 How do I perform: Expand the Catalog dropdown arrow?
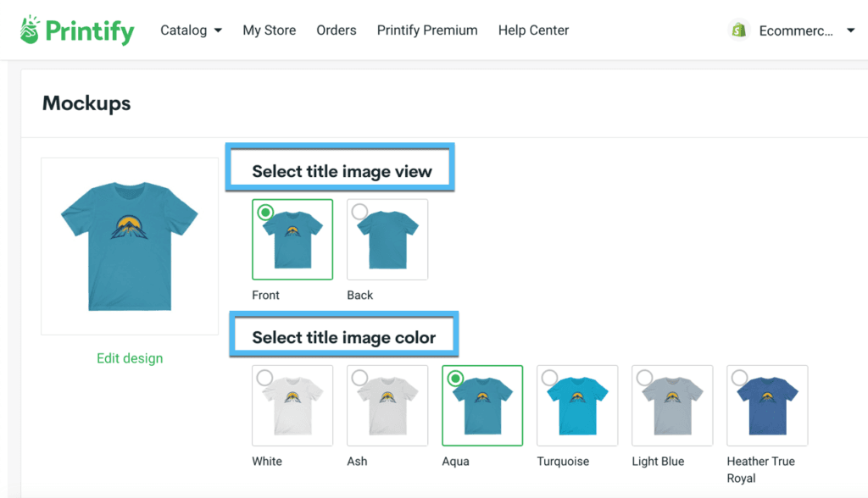[218, 30]
